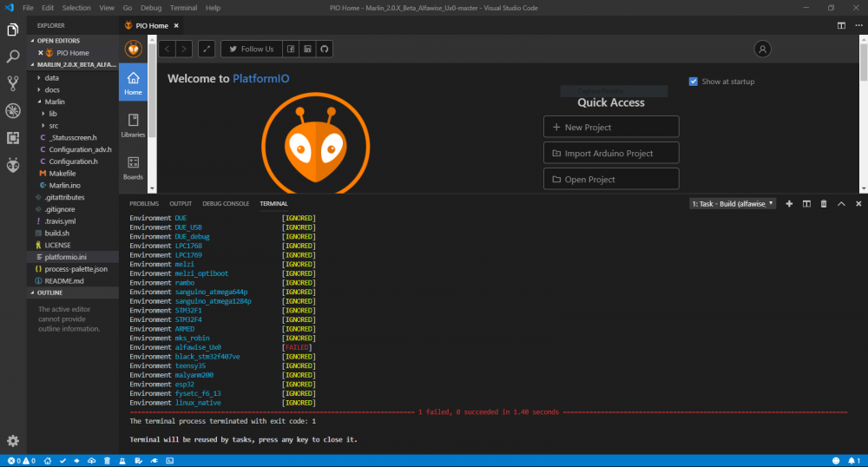Screen dimensions: 868x467
Task: Click the PlatformIO Home icon in status bar
Action: [x=48, y=461]
